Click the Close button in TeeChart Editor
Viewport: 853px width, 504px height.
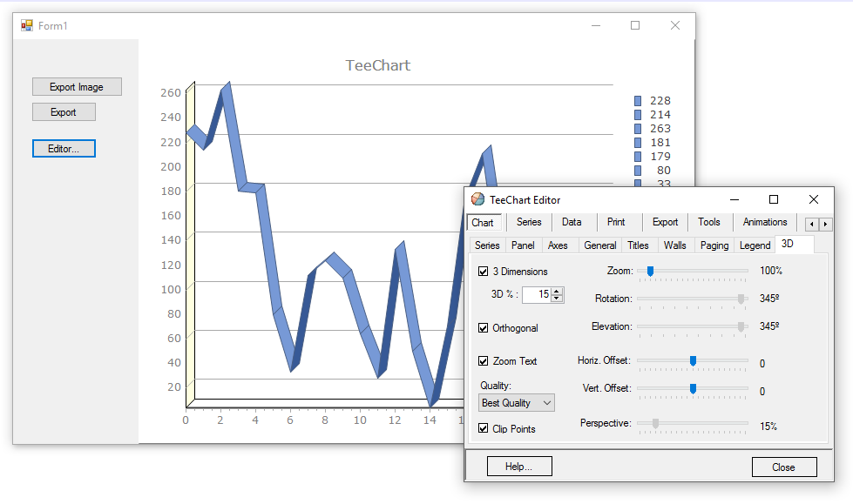[x=784, y=467]
